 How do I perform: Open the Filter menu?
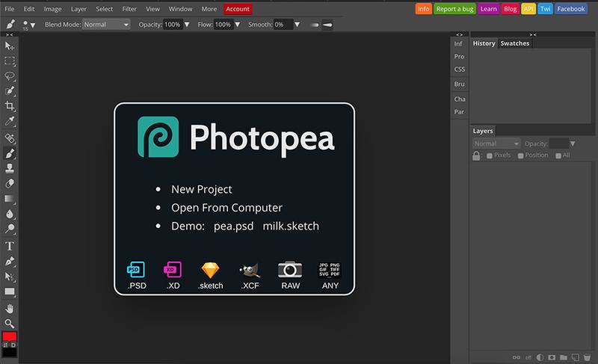pyautogui.click(x=129, y=9)
